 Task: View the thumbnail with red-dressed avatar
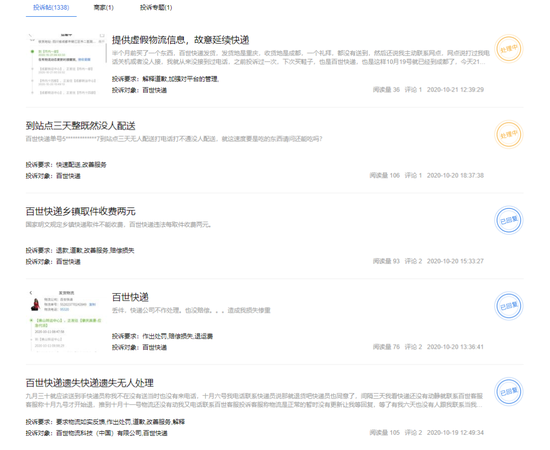coord(67,320)
